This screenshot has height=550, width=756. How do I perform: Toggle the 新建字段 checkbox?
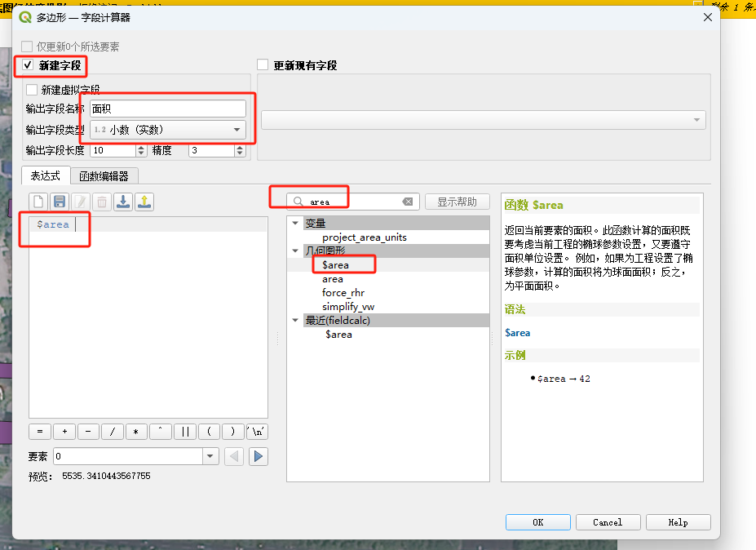pyautogui.click(x=29, y=65)
